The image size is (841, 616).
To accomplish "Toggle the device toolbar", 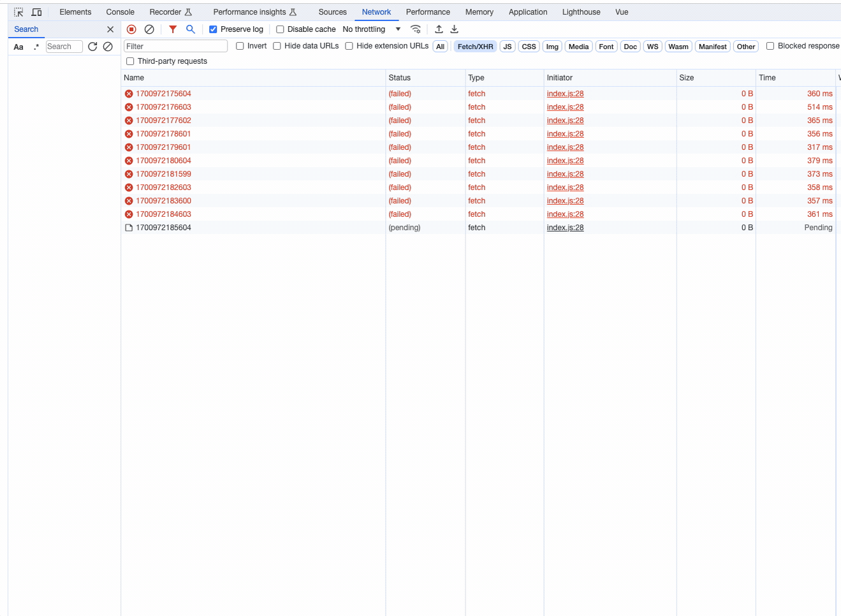I will (36, 11).
